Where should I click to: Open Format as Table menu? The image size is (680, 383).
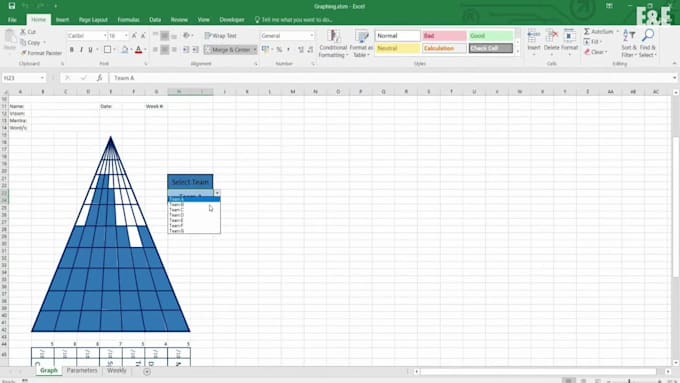click(x=361, y=43)
